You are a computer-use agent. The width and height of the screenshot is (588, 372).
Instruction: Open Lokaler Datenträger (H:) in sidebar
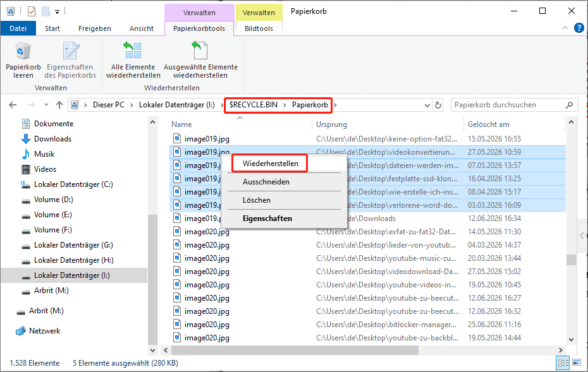click(x=73, y=260)
